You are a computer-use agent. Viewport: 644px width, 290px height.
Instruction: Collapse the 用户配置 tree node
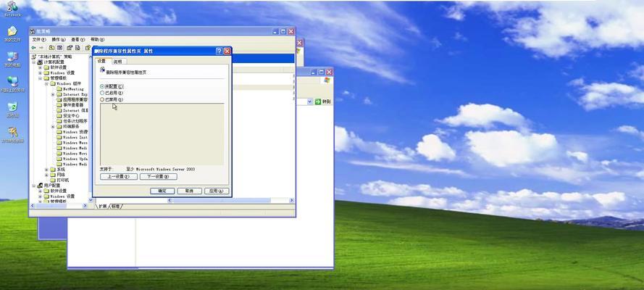[35, 186]
